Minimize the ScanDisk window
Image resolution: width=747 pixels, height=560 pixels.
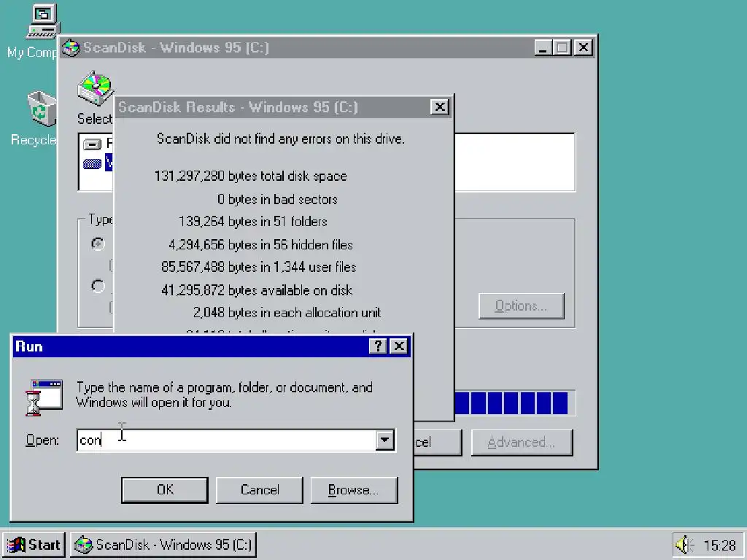(x=543, y=47)
